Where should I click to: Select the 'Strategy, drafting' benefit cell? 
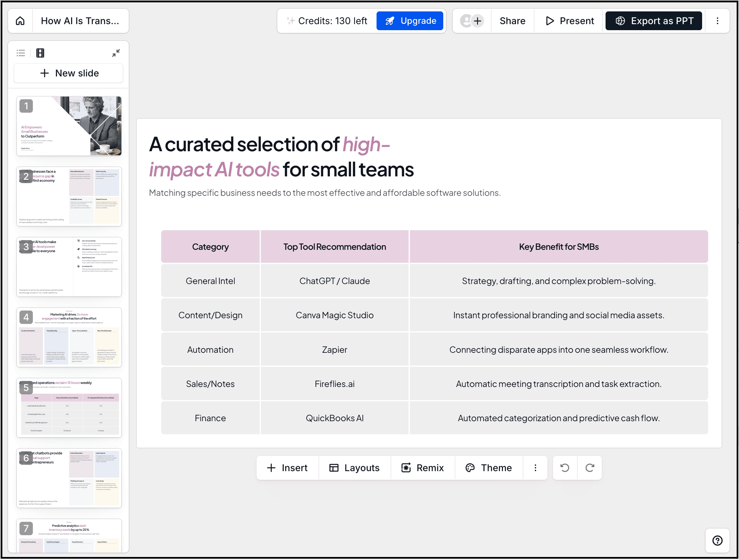559,281
